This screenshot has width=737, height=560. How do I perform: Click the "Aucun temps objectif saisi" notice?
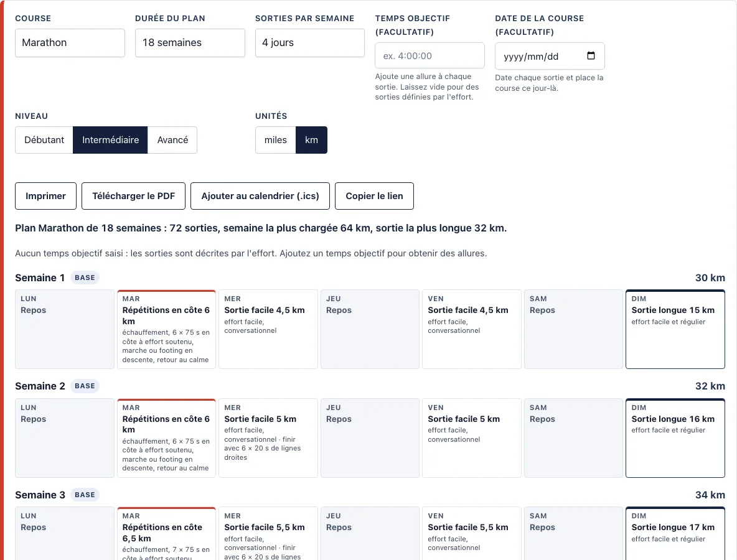[251, 253]
